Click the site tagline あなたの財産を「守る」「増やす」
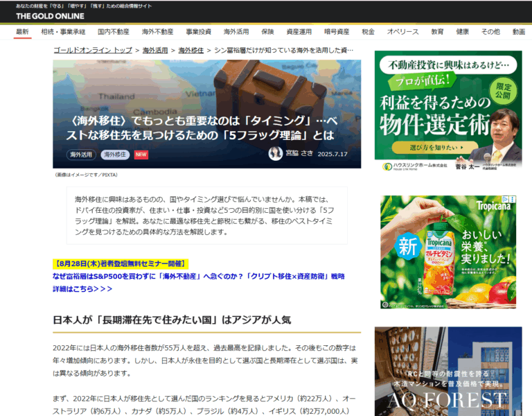532x416 pixels. [84, 6]
